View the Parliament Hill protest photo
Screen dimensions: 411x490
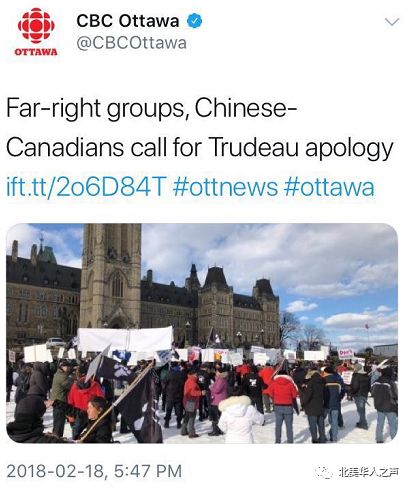coord(202,333)
